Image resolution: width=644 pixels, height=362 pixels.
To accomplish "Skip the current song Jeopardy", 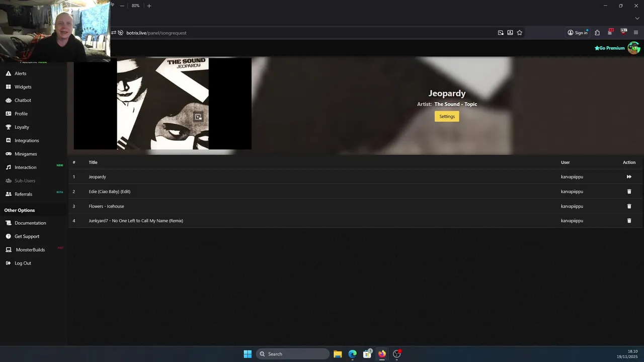I will [x=629, y=177].
